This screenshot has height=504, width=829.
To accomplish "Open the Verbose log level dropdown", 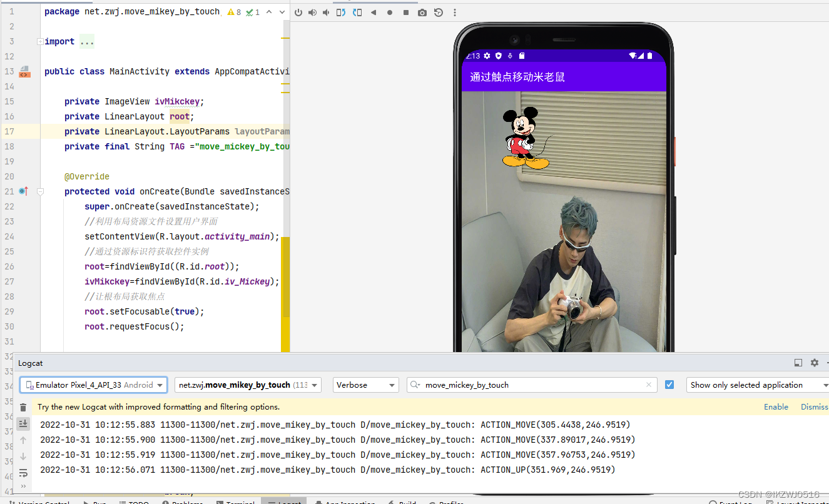I will point(366,385).
